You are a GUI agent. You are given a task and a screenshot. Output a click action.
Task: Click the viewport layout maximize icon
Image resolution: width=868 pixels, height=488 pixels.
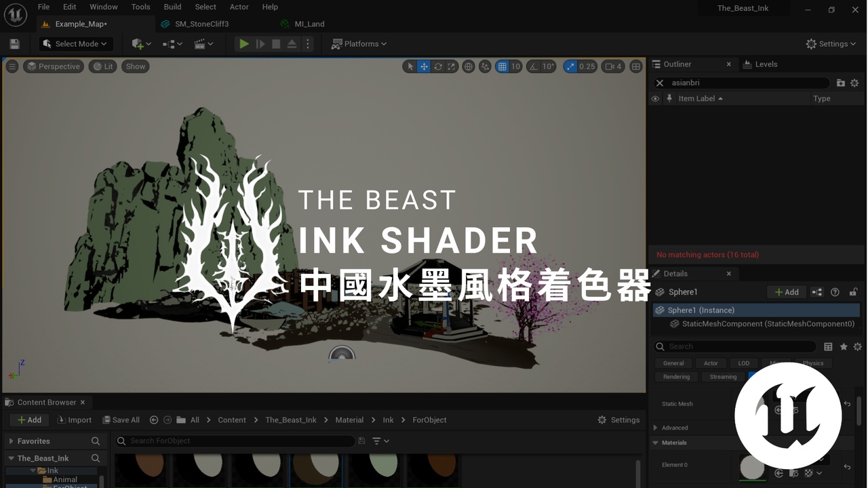pyautogui.click(x=636, y=66)
